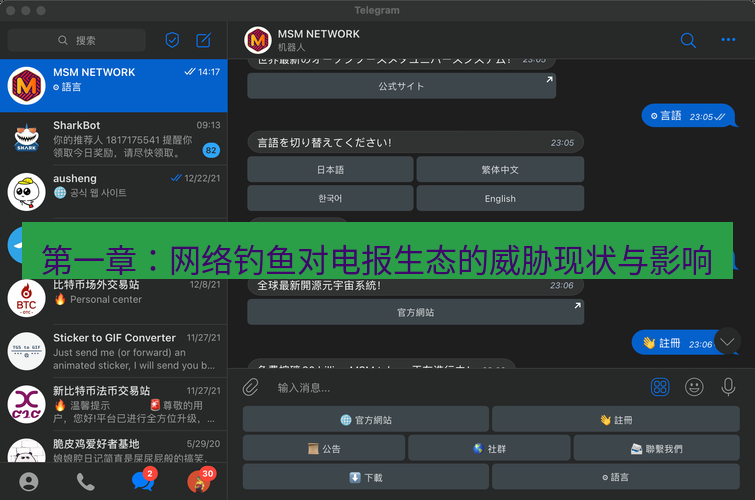Open the emoji picker smiley icon
Image resolution: width=755 pixels, height=500 pixels.
coord(694,387)
